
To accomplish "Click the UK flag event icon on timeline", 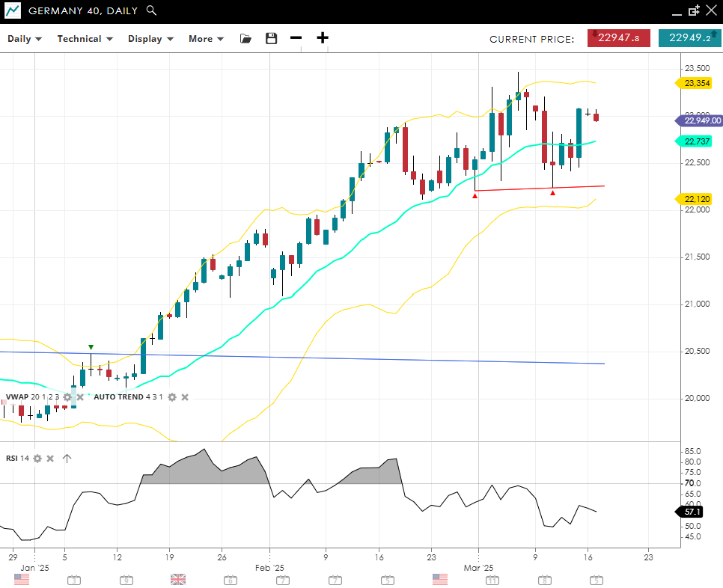I will (x=178, y=579).
